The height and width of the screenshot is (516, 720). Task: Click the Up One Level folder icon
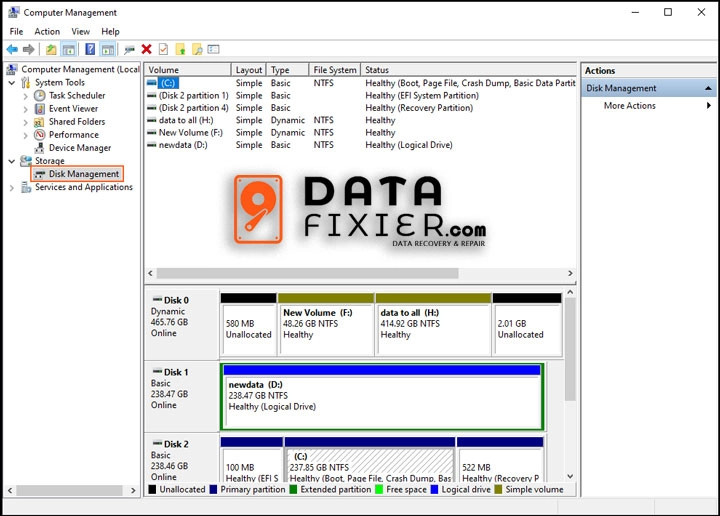[x=51, y=49]
